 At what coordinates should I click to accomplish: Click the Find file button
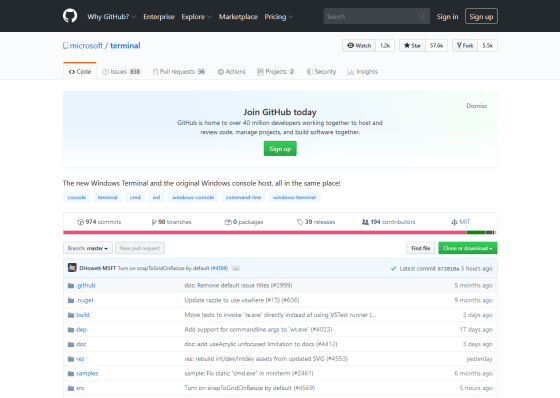(x=420, y=248)
